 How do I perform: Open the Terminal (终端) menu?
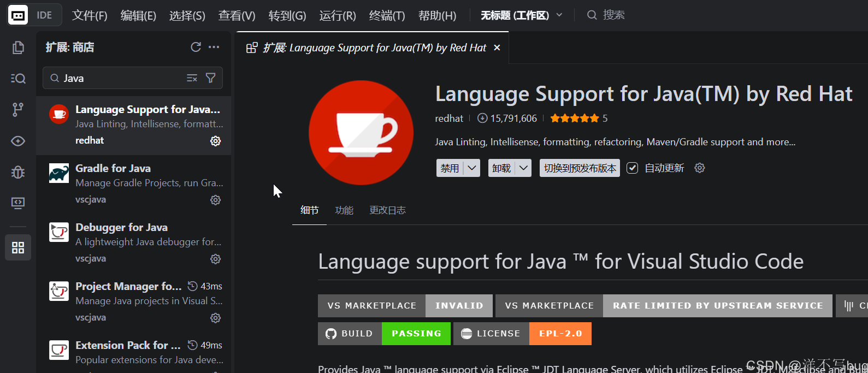387,15
